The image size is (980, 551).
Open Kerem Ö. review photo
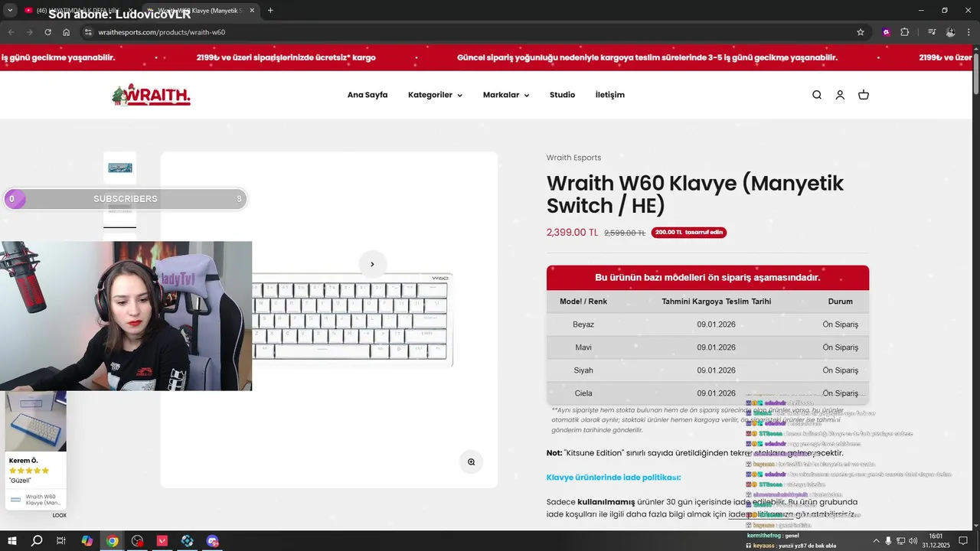point(35,421)
